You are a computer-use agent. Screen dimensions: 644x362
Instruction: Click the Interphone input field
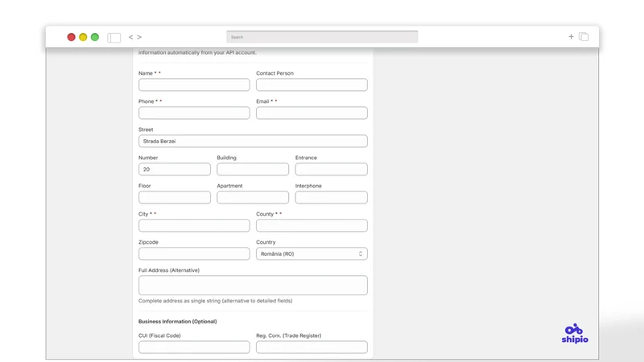tap(331, 197)
